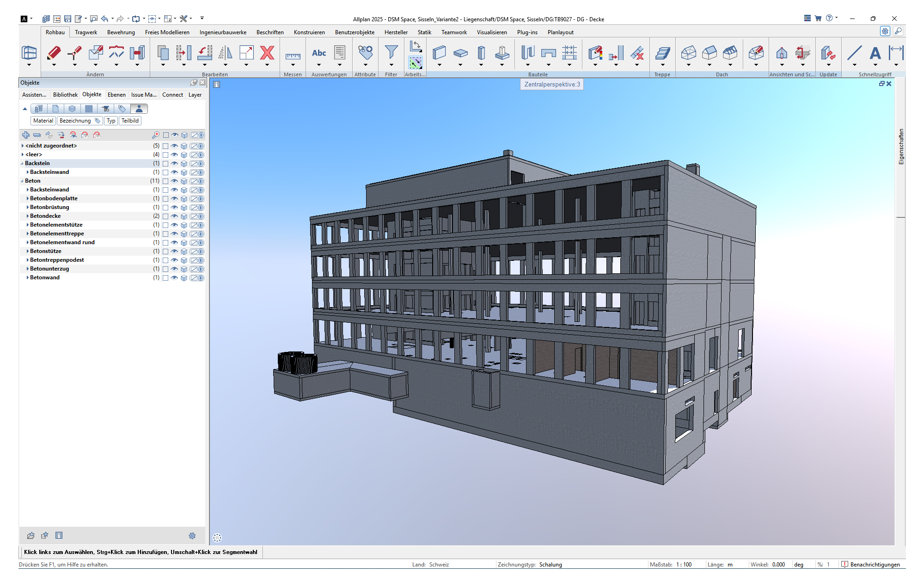924x585 pixels.
Task: Click the Eigenschaften gear icon in Objekte panel
Action: [x=192, y=536]
